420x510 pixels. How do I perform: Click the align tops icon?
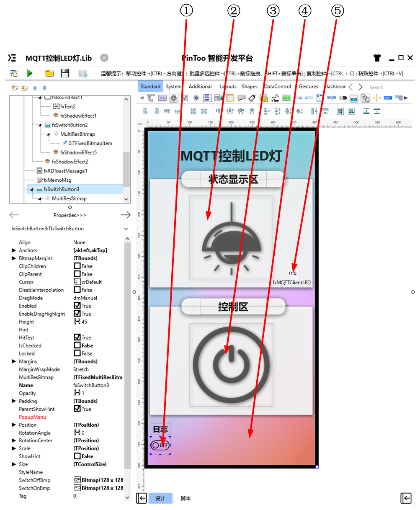pyautogui.click(x=167, y=111)
